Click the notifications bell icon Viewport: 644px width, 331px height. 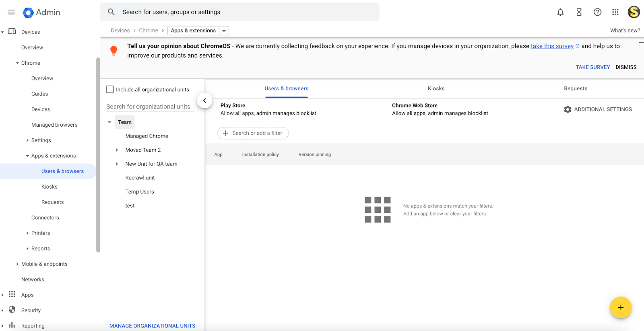point(560,12)
